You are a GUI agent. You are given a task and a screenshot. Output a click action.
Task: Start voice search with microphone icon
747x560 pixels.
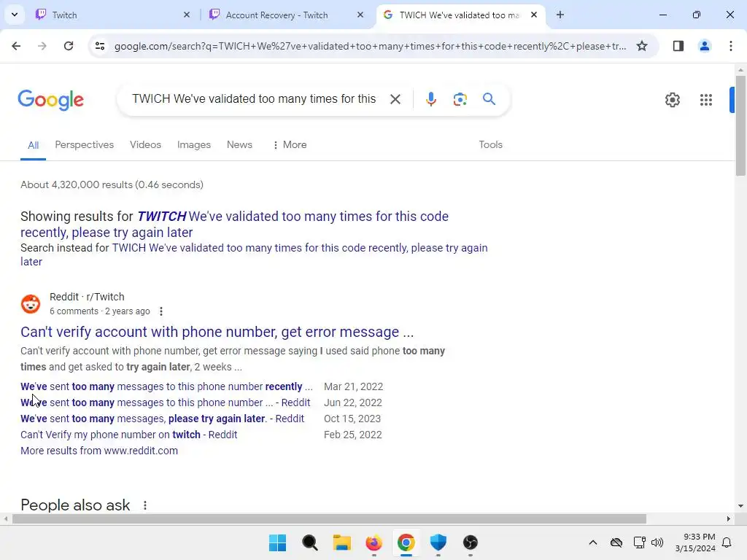point(430,99)
